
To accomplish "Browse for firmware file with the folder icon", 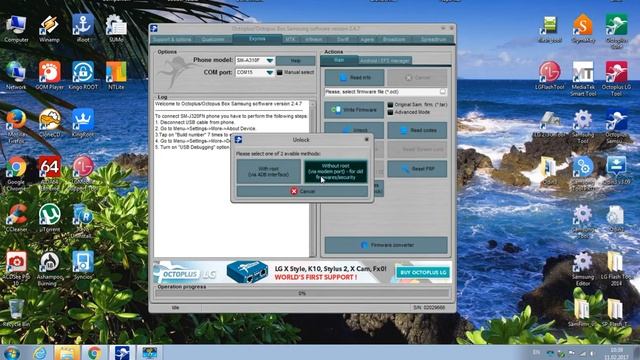I will tap(443, 92).
